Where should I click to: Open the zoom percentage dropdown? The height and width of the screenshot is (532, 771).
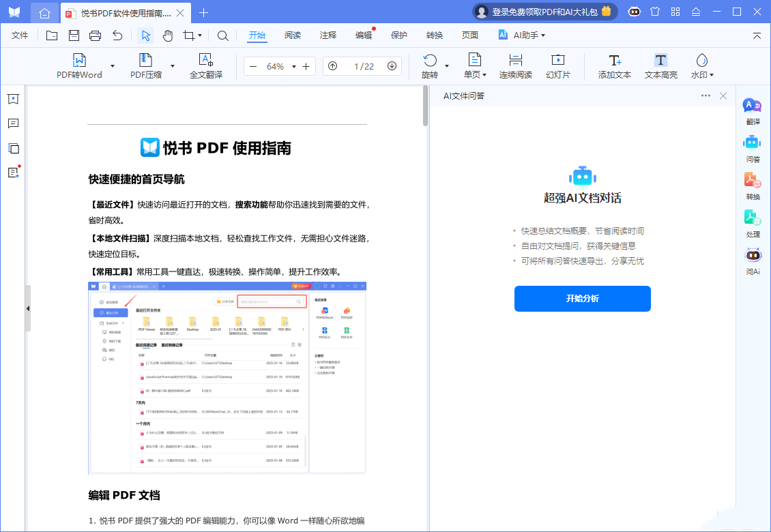(x=294, y=66)
